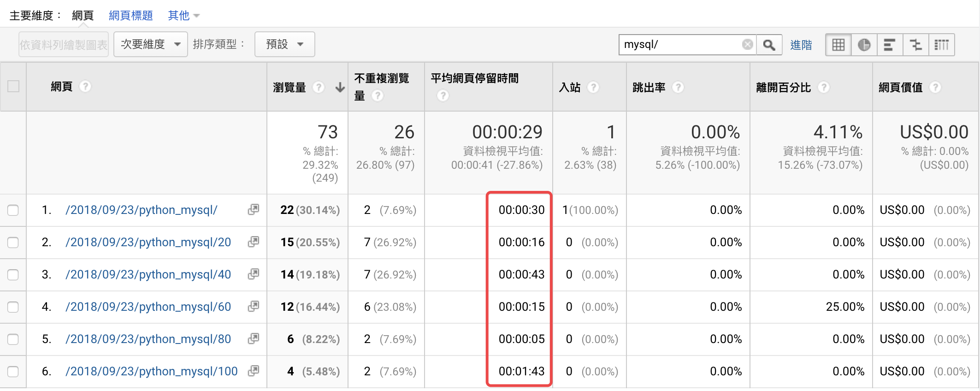Viewport: 980px width, 391px height.
Task: Open /2018/09/23/python_mysql/20 page link
Action: click(148, 242)
